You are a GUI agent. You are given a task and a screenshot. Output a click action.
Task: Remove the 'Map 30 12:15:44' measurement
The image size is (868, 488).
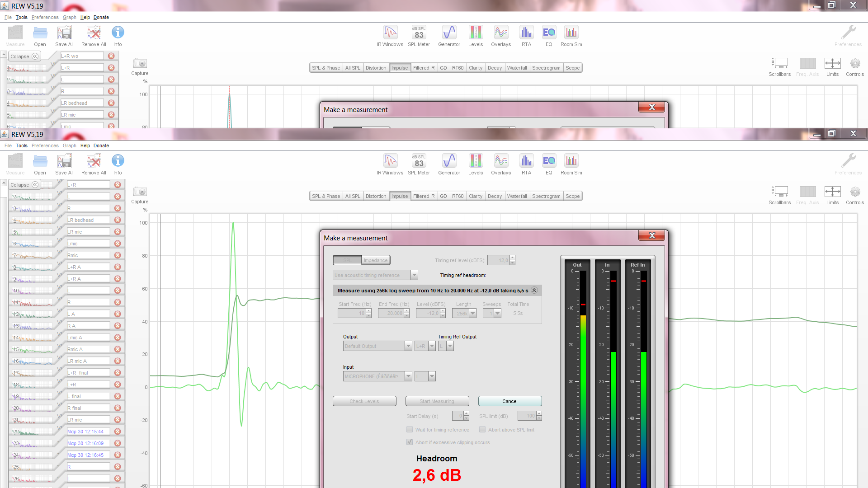click(118, 432)
